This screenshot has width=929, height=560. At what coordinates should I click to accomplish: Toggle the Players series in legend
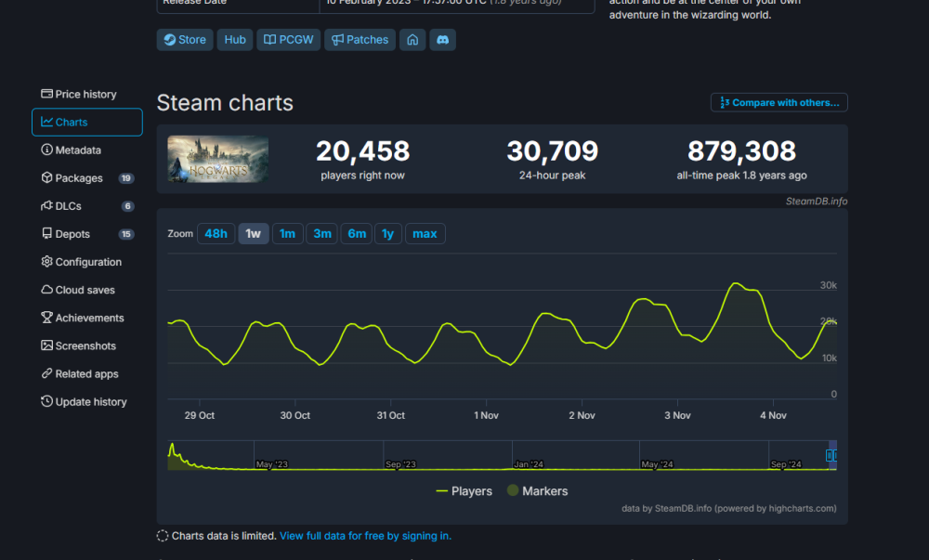[464, 490]
